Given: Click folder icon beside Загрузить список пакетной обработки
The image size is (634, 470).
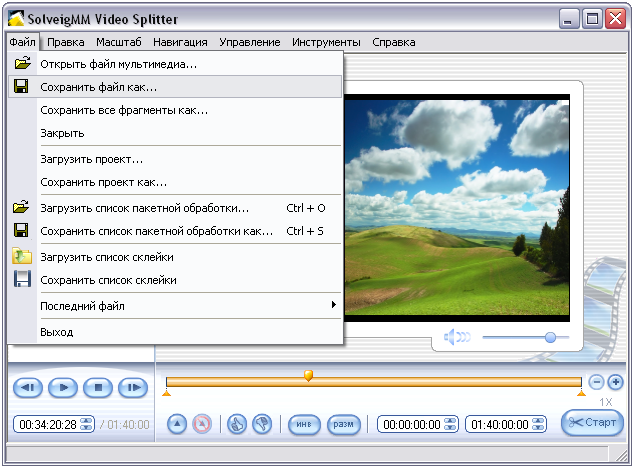Looking at the screenshot, I should pyautogui.click(x=21, y=207).
